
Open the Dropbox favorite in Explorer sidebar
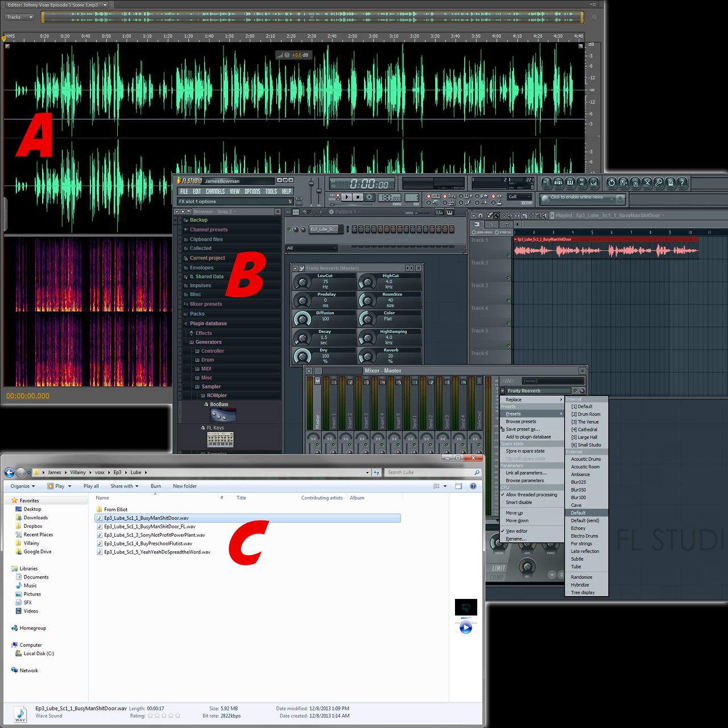(32, 526)
